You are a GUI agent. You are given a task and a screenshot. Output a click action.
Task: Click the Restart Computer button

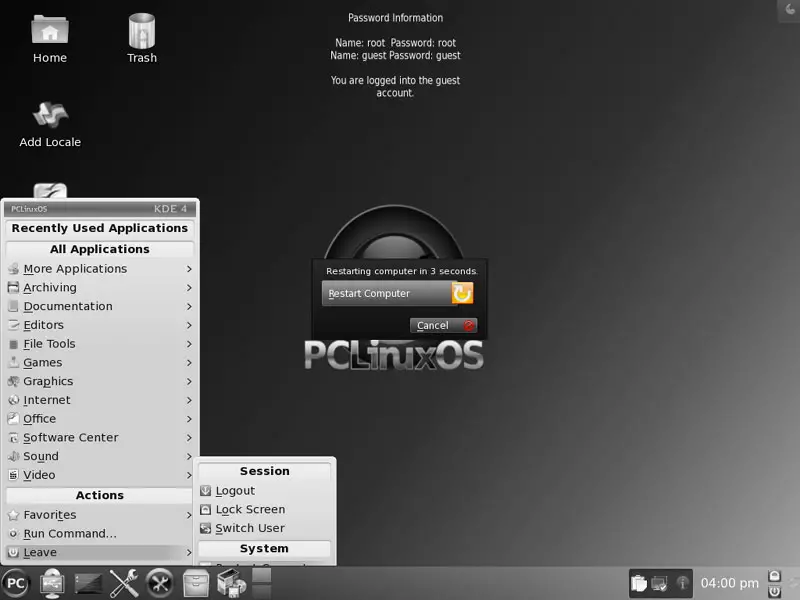pos(398,293)
